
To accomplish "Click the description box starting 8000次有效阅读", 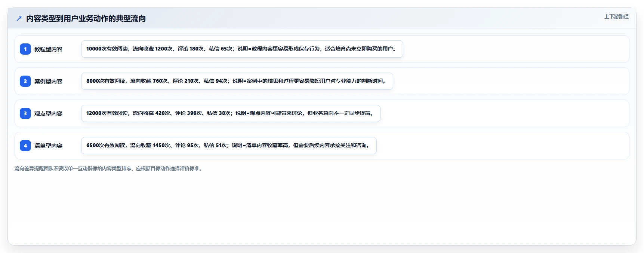I will 237,81.
